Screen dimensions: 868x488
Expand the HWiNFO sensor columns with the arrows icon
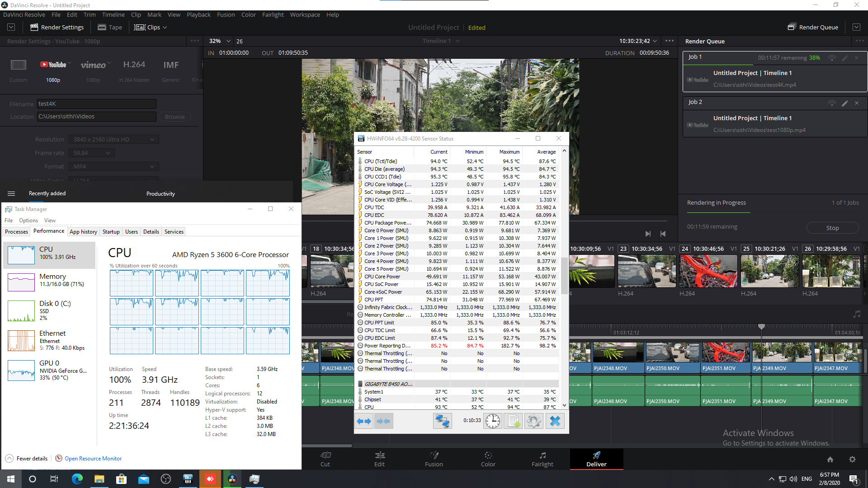tap(364, 421)
